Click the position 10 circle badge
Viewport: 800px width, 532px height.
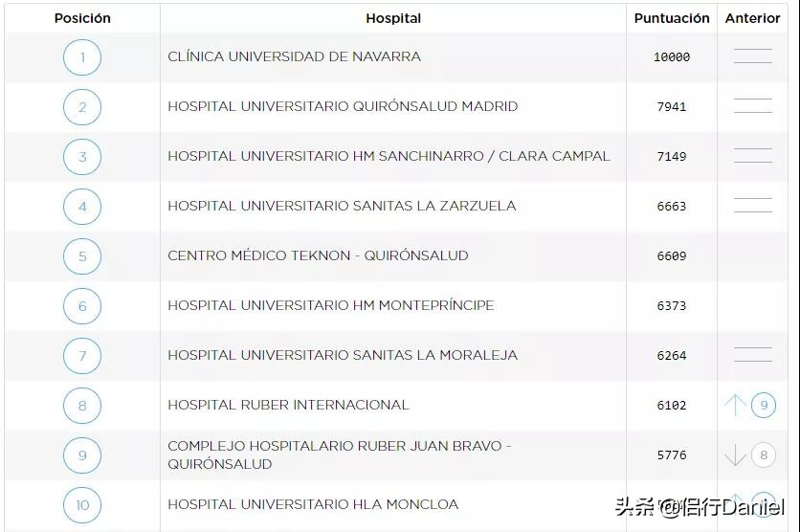click(x=82, y=505)
